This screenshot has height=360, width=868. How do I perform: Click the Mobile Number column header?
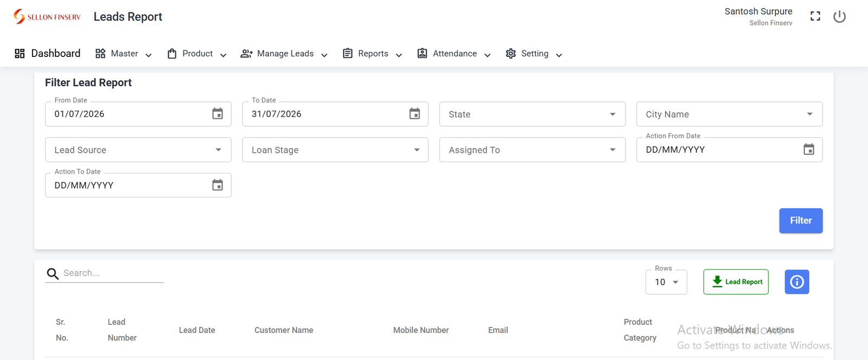(x=421, y=330)
